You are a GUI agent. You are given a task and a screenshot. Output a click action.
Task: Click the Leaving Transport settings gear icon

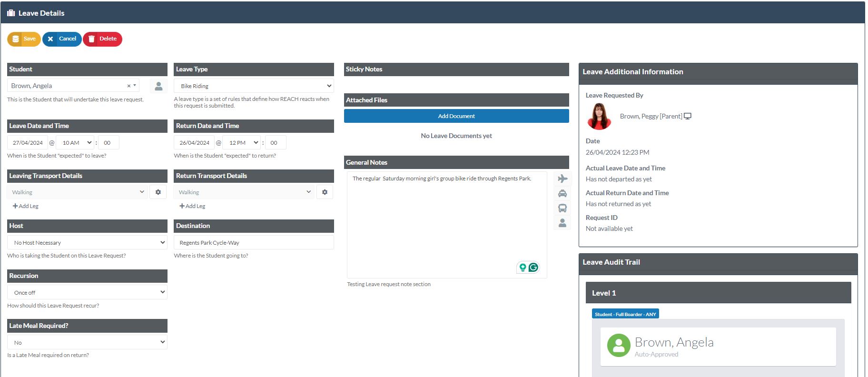point(158,192)
